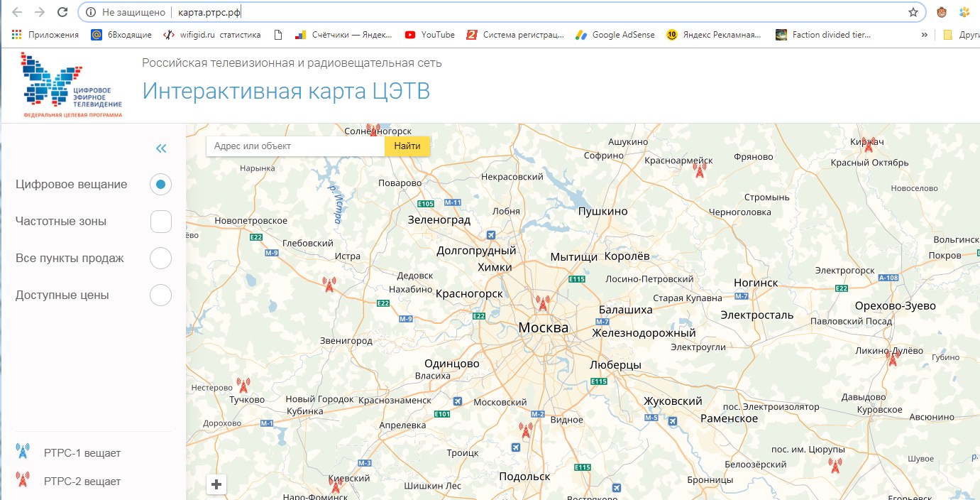Click the Москва city label
Screen dimensions: 980x500
544,327
